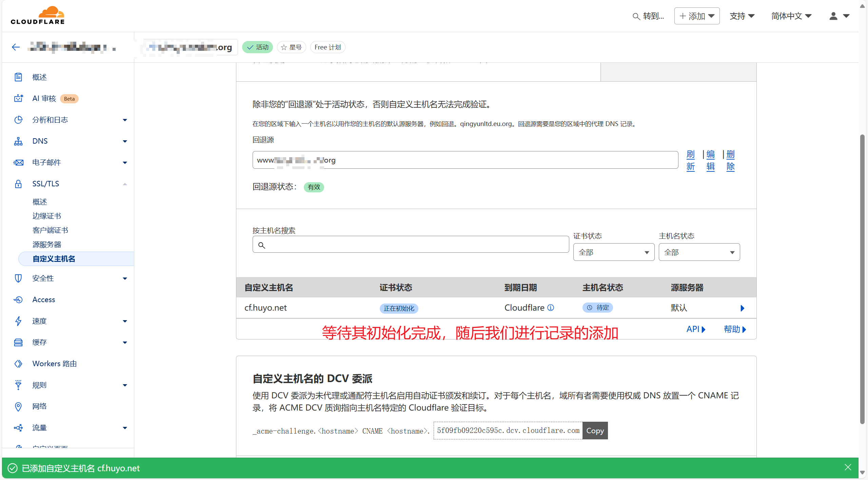This screenshot has width=868, height=480.
Task: Open the 主机名状态 dropdown
Action: [x=699, y=252]
